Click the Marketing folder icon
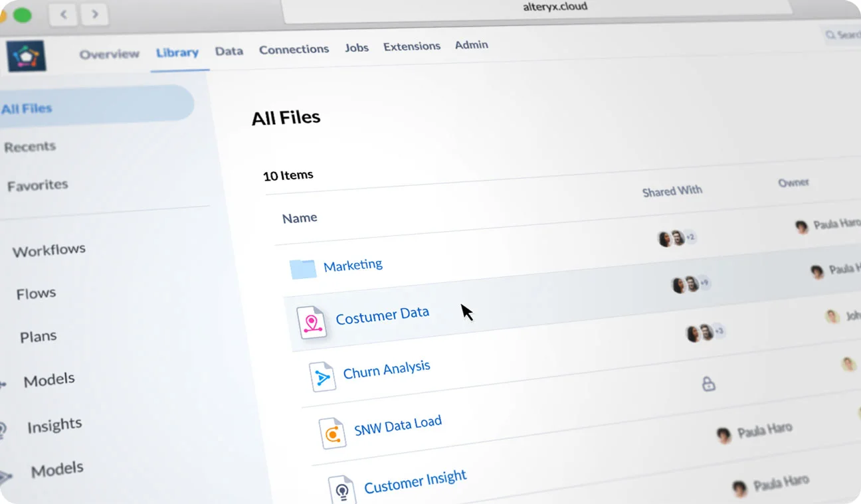Image resolution: width=861 pixels, height=504 pixels. [x=303, y=269]
